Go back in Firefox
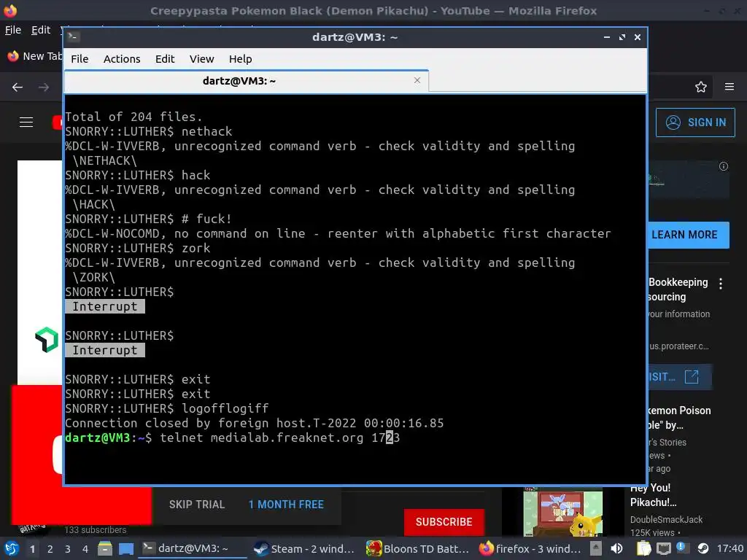Viewport: 747px width, 560px height. pos(18,87)
